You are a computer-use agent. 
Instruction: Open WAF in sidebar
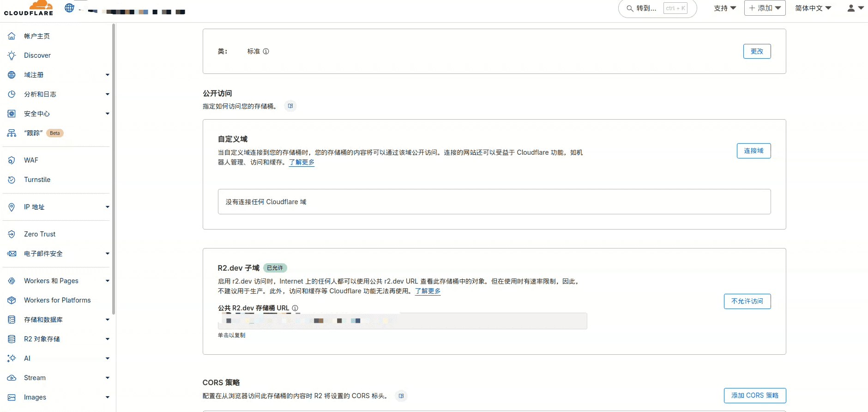point(31,160)
